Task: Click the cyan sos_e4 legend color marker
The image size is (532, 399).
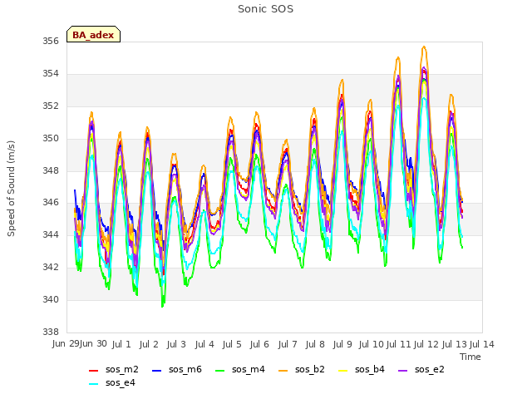Action: coord(93,384)
